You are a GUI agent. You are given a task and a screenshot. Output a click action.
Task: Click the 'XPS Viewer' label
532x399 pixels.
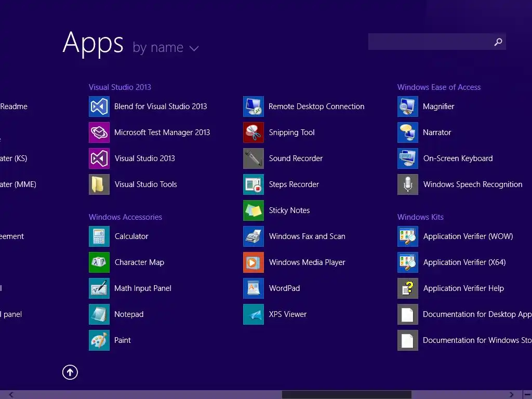pos(287,314)
